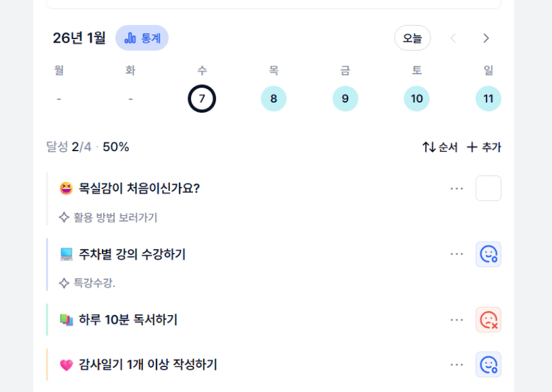Add a new routine with 추가
Image resolution: width=552 pixels, height=392 pixels.
(x=484, y=147)
